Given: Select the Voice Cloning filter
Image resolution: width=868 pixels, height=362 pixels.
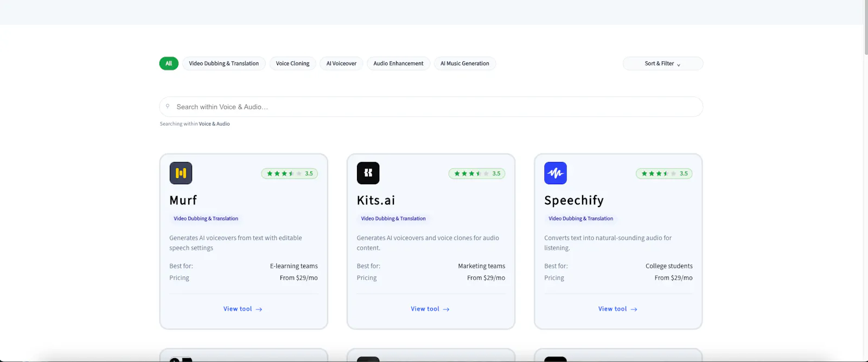Looking at the screenshot, I should click(x=293, y=63).
